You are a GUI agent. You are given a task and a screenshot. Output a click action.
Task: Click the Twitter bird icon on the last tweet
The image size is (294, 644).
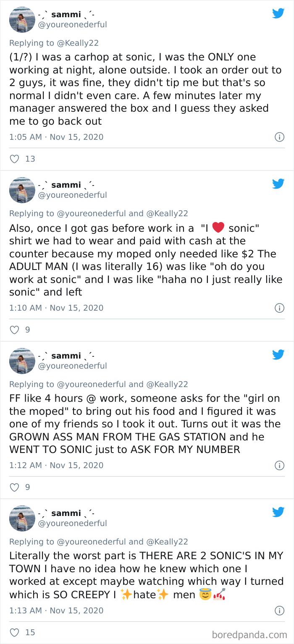point(278,512)
